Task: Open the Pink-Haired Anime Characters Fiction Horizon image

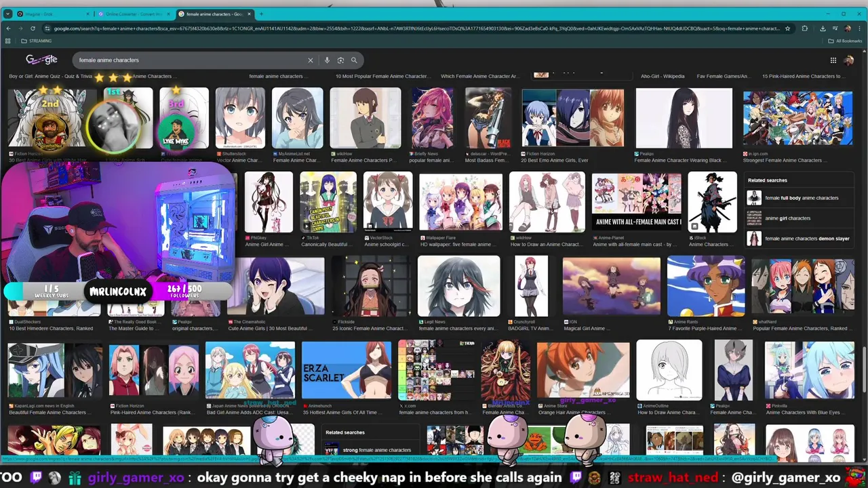Action: click(154, 370)
